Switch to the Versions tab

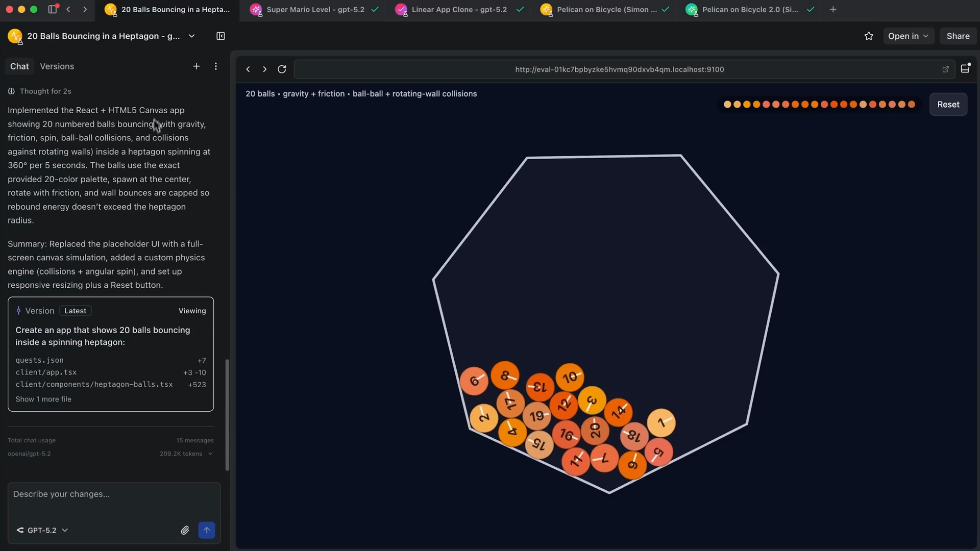click(x=57, y=66)
